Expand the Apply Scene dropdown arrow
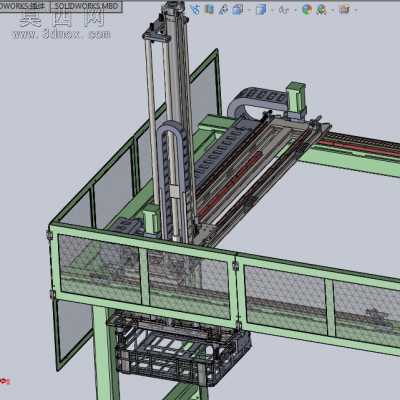 tap(332, 10)
